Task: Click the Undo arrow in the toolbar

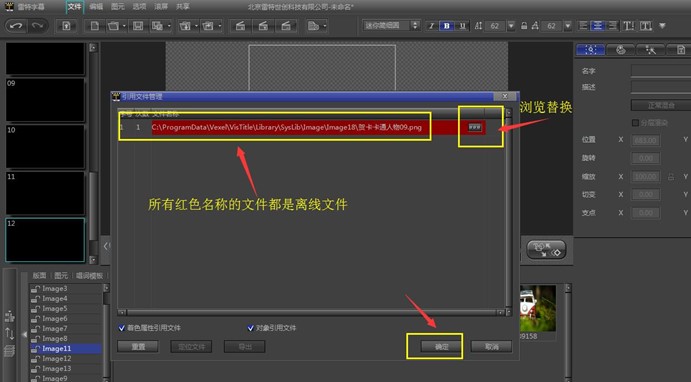Action: [x=16, y=26]
